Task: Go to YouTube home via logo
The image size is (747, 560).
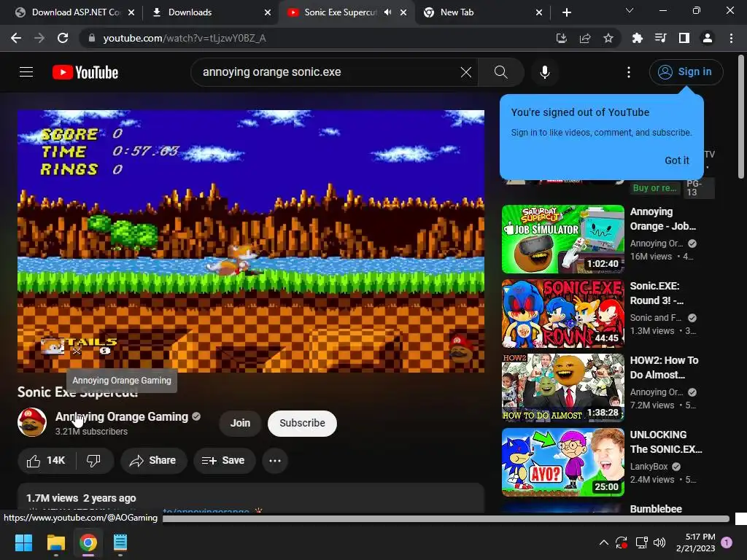Action: click(x=85, y=72)
